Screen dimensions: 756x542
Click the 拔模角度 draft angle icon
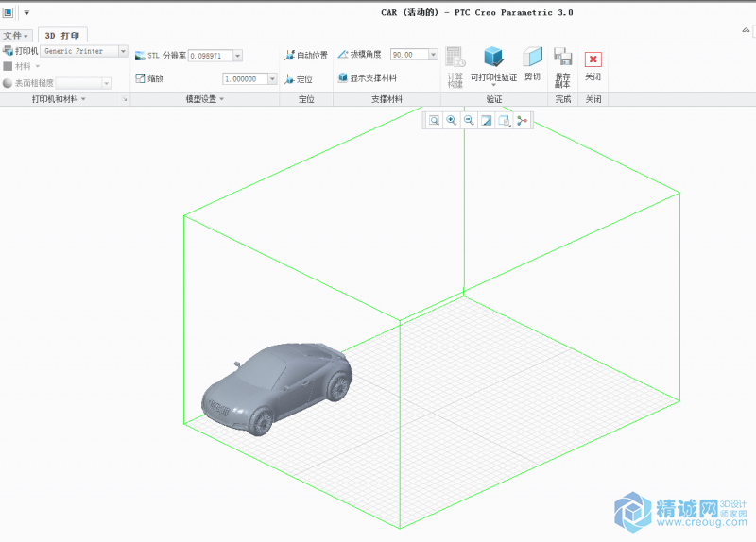343,55
